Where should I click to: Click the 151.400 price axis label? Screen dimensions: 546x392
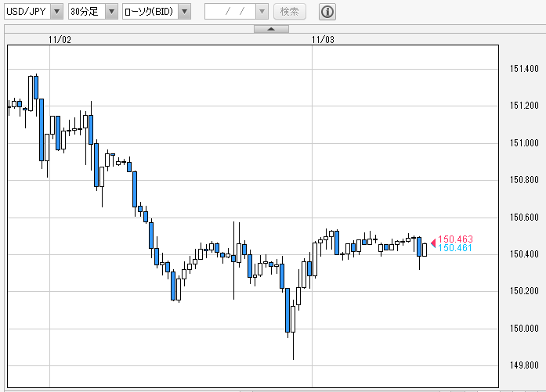tap(524, 69)
